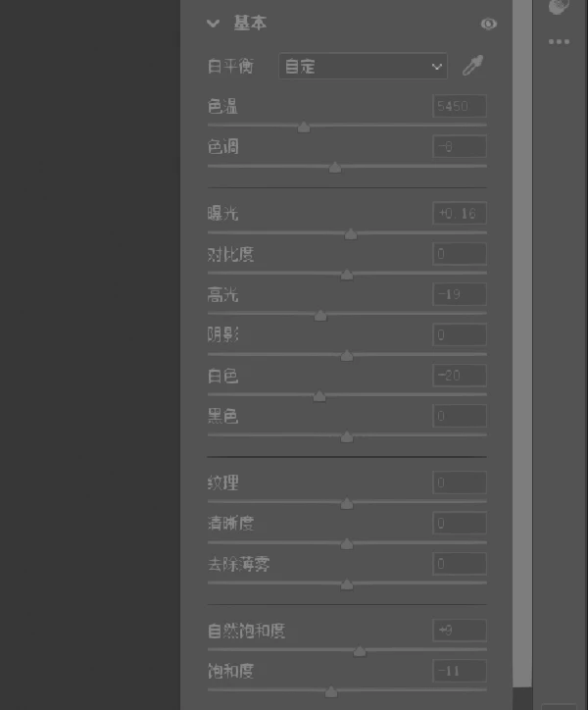Click the circular icon above the dots
This screenshot has width=588, height=710.
(x=559, y=6)
